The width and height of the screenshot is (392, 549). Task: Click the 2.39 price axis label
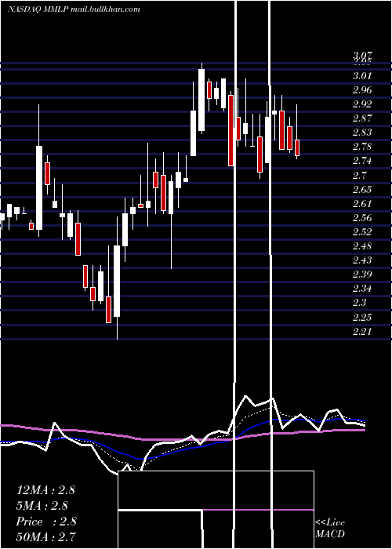[362, 274]
